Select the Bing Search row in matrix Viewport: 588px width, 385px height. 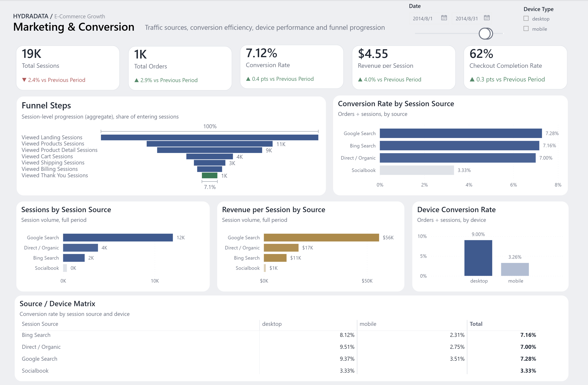[279, 335]
